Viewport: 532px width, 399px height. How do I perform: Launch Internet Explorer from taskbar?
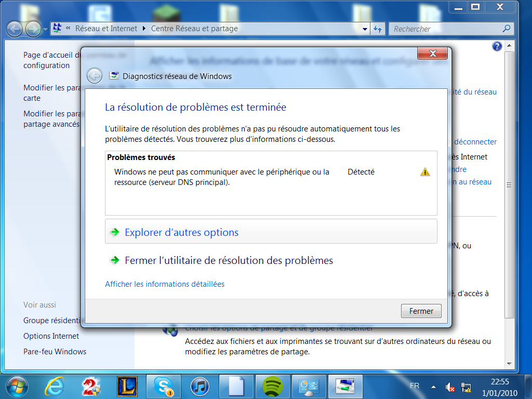click(55, 387)
